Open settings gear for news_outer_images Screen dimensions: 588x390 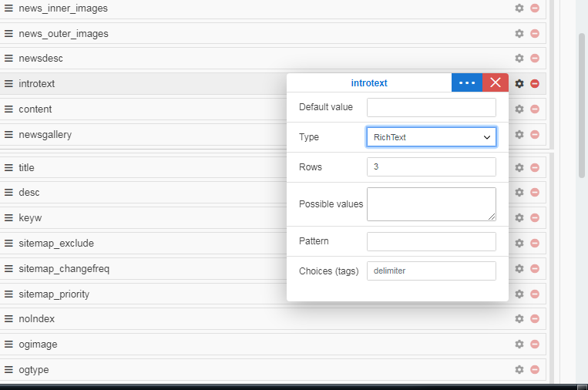[519, 33]
